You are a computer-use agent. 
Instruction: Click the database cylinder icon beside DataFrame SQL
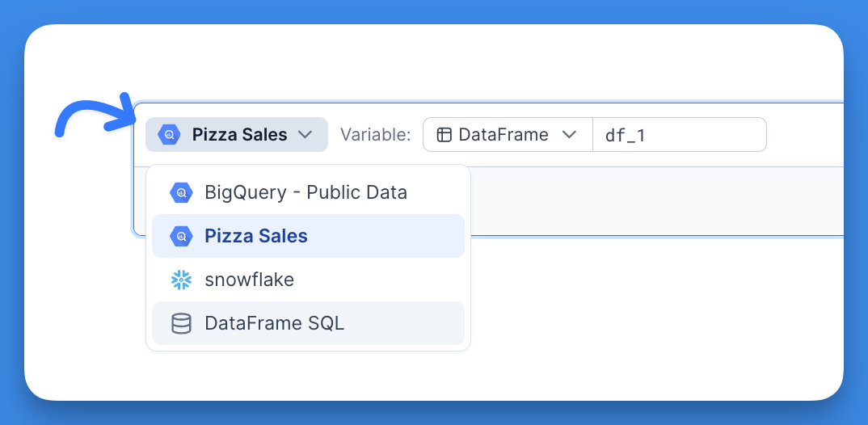181,323
